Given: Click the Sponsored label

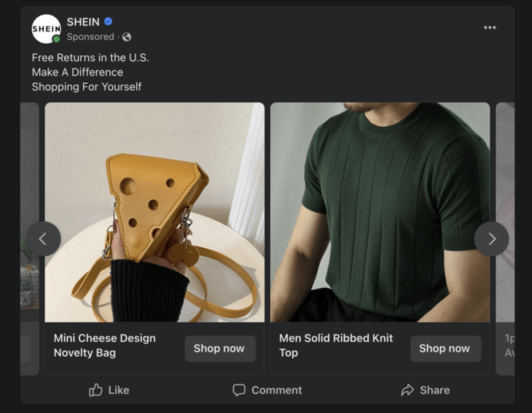Looking at the screenshot, I should (90, 37).
